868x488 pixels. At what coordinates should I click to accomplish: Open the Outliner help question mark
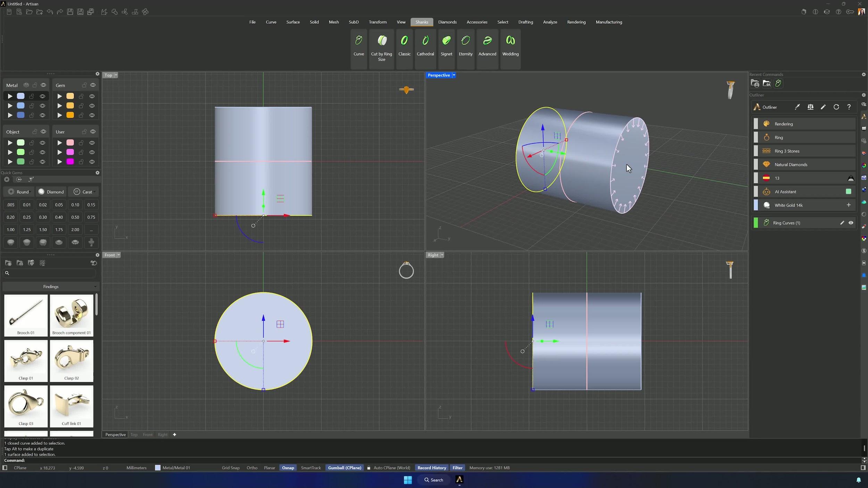click(x=849, y=107)
